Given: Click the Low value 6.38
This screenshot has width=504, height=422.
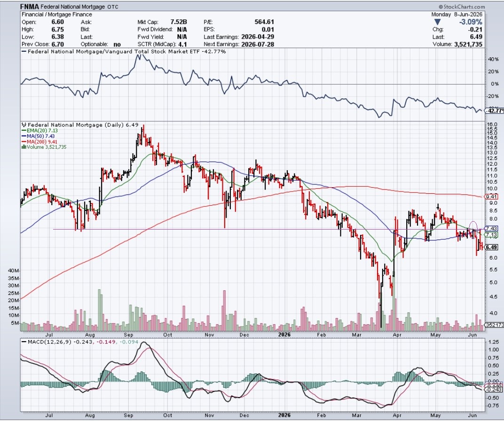Looking at the screenshot, I should (x=57, y=37).
